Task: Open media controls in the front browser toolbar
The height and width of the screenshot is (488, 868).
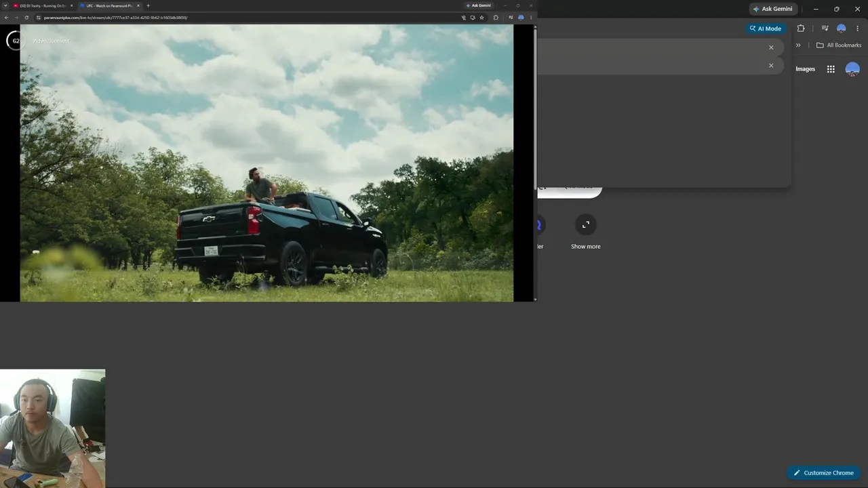Action: coord(511,18)
